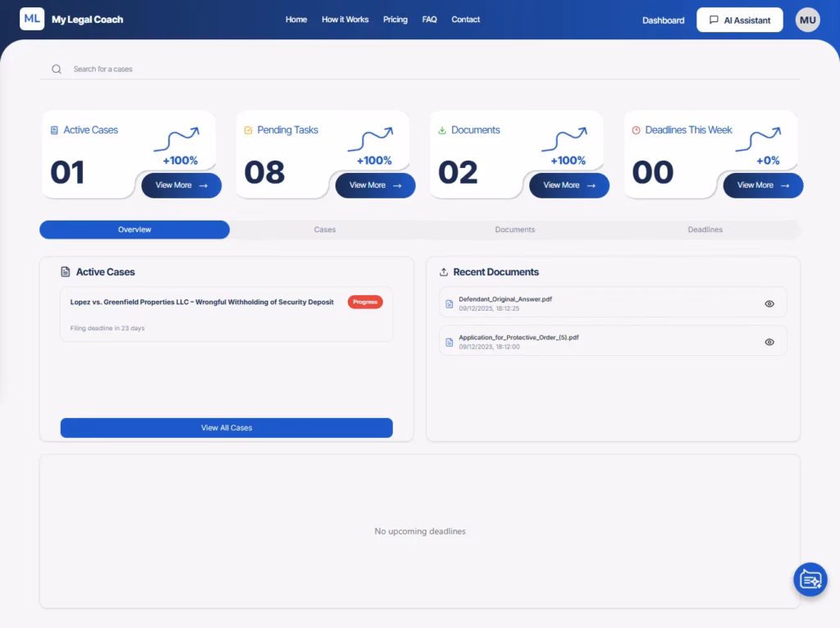Click the Documents download icon
Image resolution: width=840 pixels, height=628 pixels.
click(442, 130)
